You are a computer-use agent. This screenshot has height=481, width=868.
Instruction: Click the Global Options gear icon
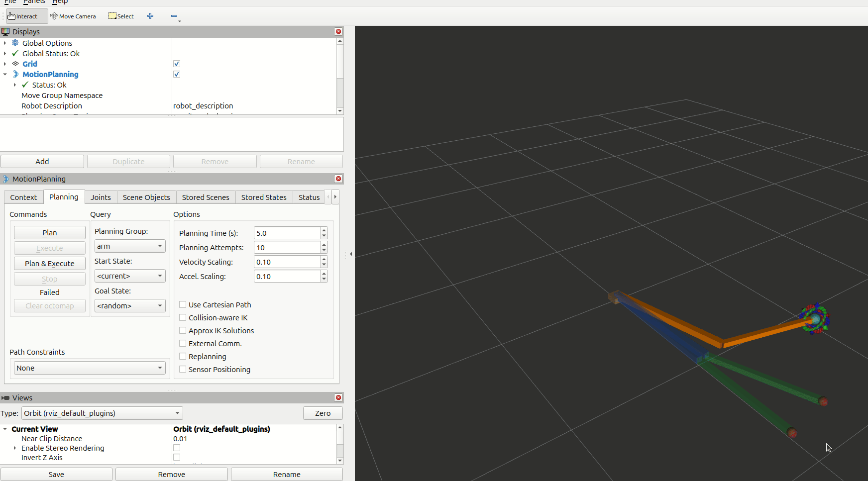tap(15, 43)
